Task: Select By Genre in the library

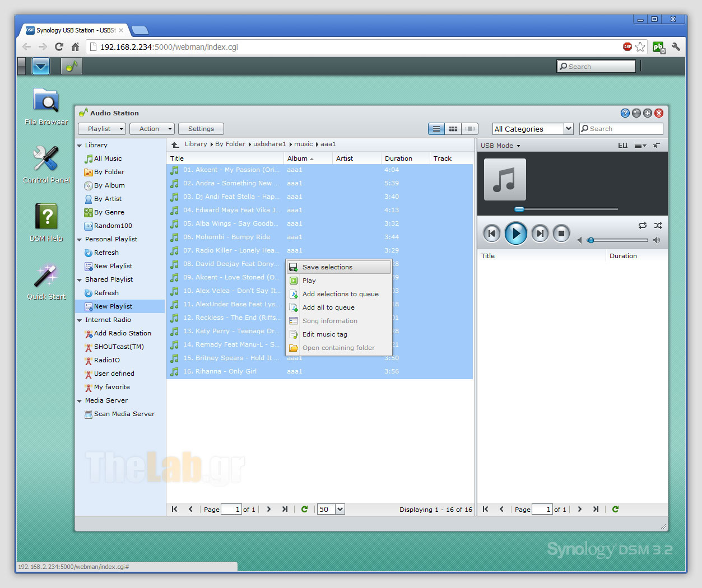Action: click(x=109, y=212)
